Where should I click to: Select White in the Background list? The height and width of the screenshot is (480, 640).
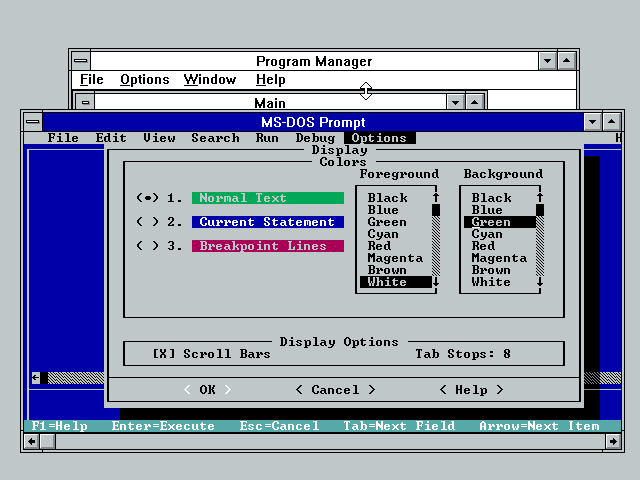(x=500, y=282)
